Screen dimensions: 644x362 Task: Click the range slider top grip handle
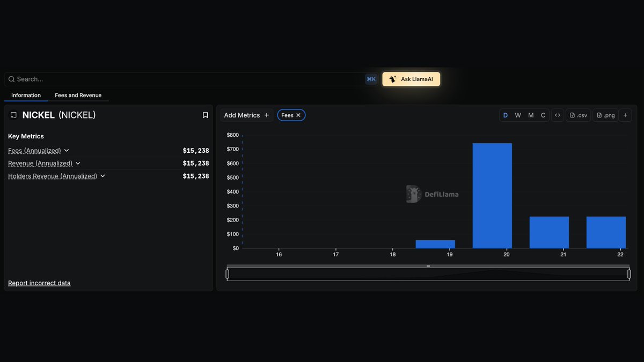coord(428,266)
